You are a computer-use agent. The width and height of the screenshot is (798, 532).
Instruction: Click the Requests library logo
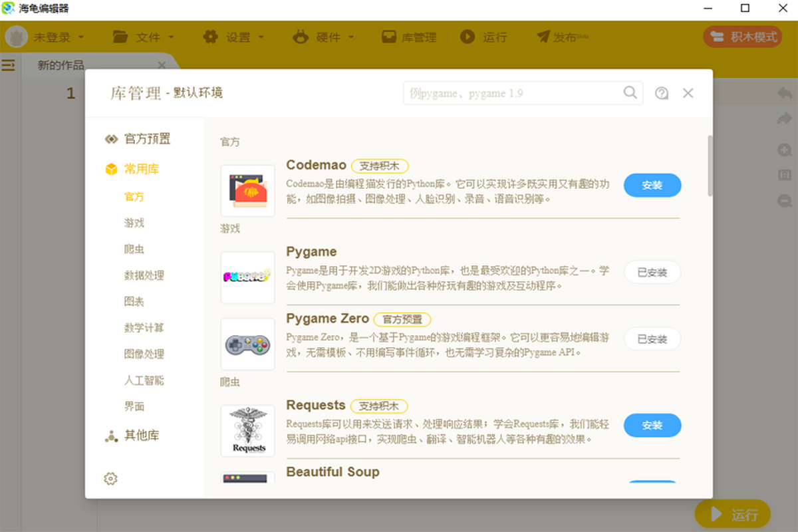(x=247, y=431)
